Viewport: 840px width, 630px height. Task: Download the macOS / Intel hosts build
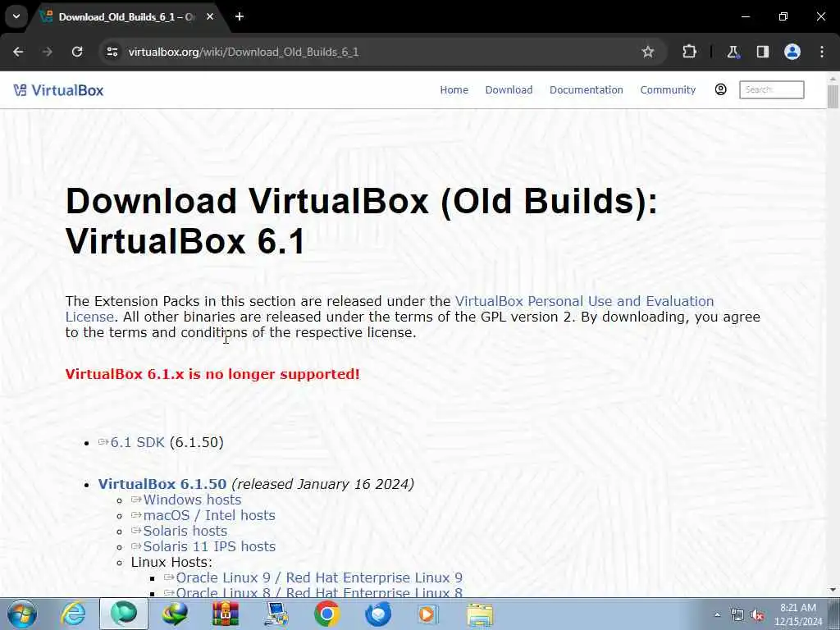(209, 515)
